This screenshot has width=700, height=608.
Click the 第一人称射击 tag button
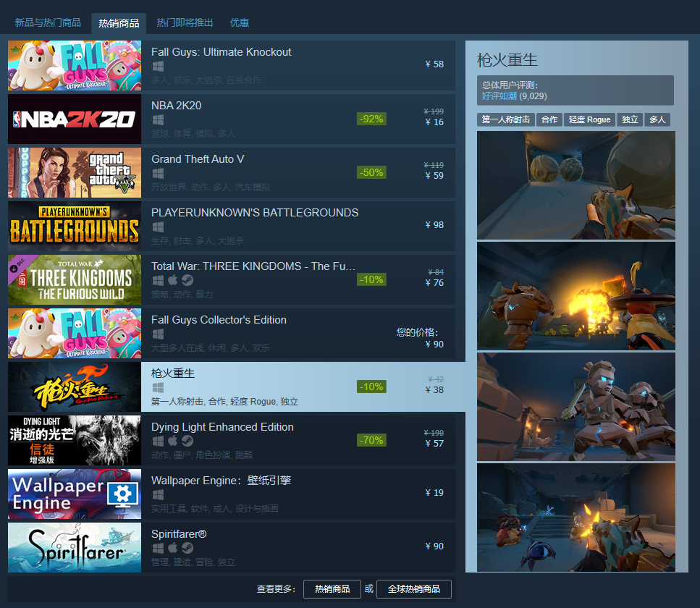(x=506, y=119)
